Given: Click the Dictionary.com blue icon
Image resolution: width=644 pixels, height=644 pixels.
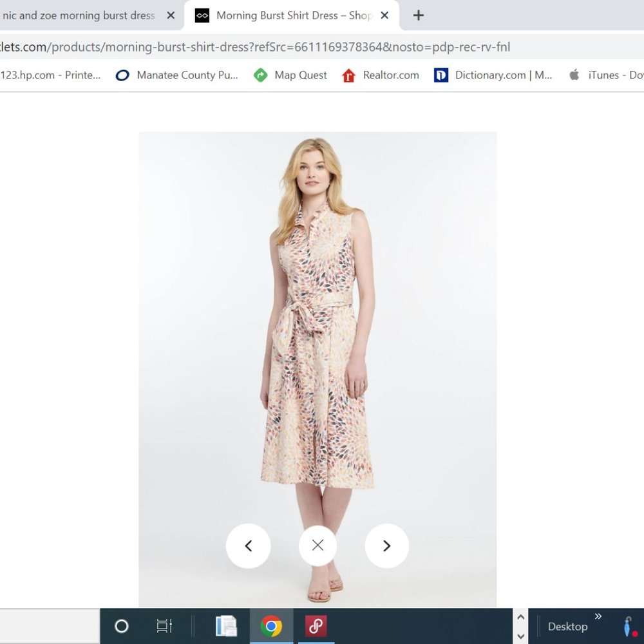Looking at the screenshot, I should (441, 75).
